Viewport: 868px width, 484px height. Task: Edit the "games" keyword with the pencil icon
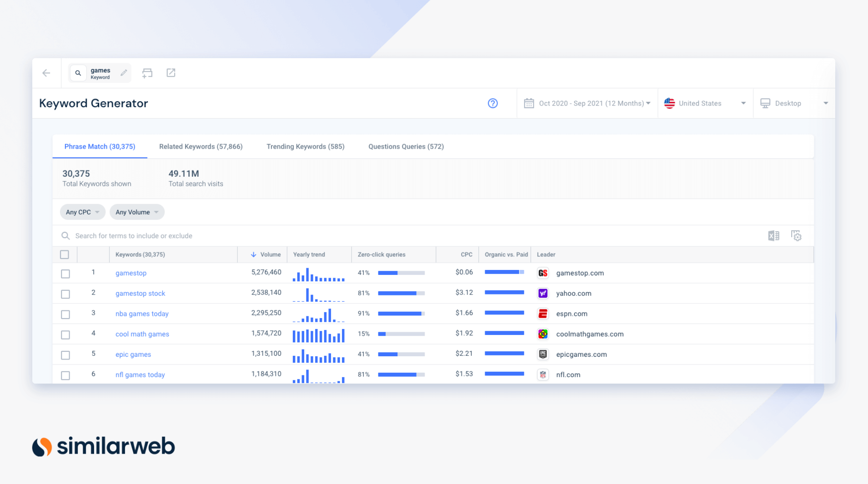124,72
